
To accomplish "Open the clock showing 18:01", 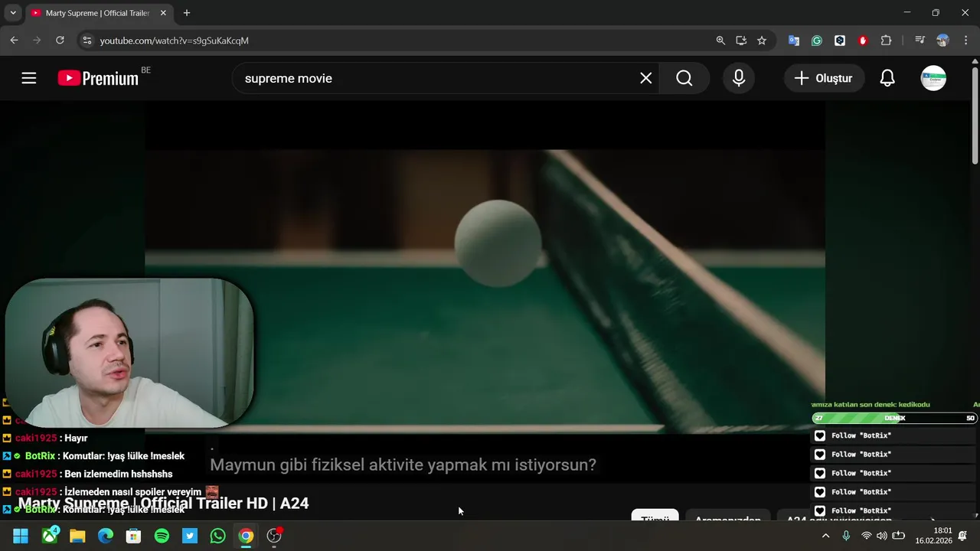I will pyautogui.click(x=933, y=536).
